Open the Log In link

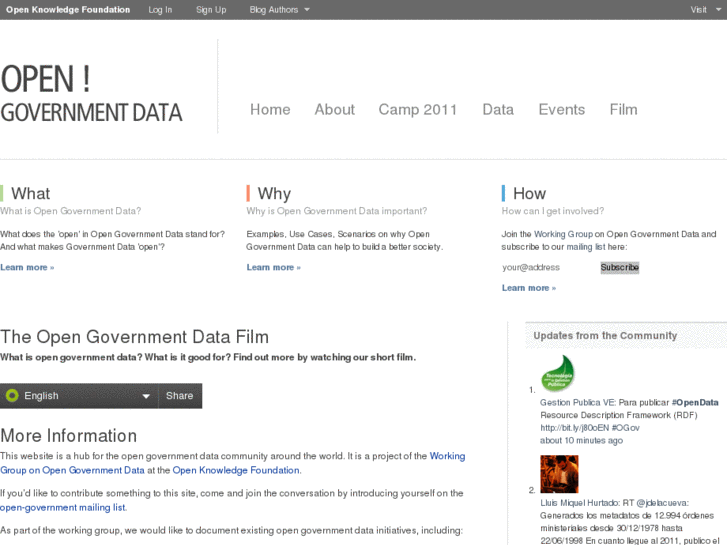coord(160,10)
